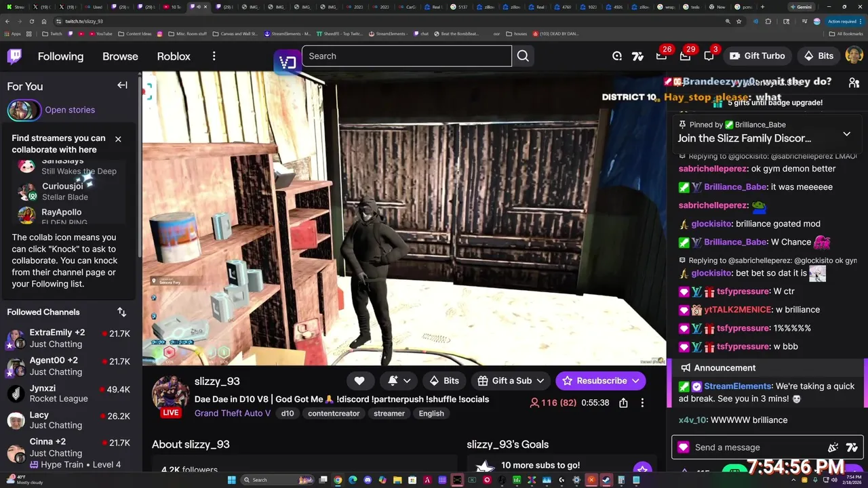
Task: Open a new browser tab
Action: (763, 7)
